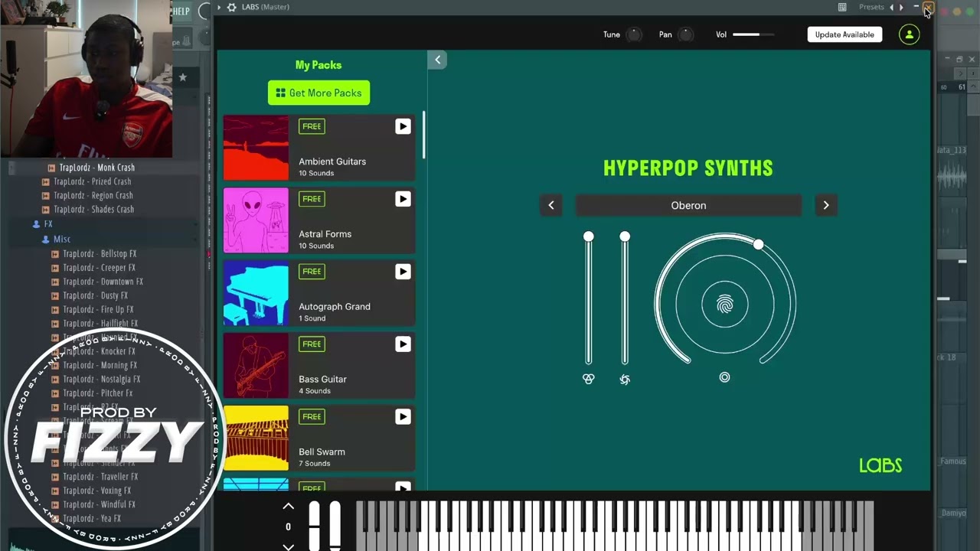The width and height of the screenshot is (980, 551).
Task: Collapse the My Packs panel with the chevron
Action: tap(437, 60)
